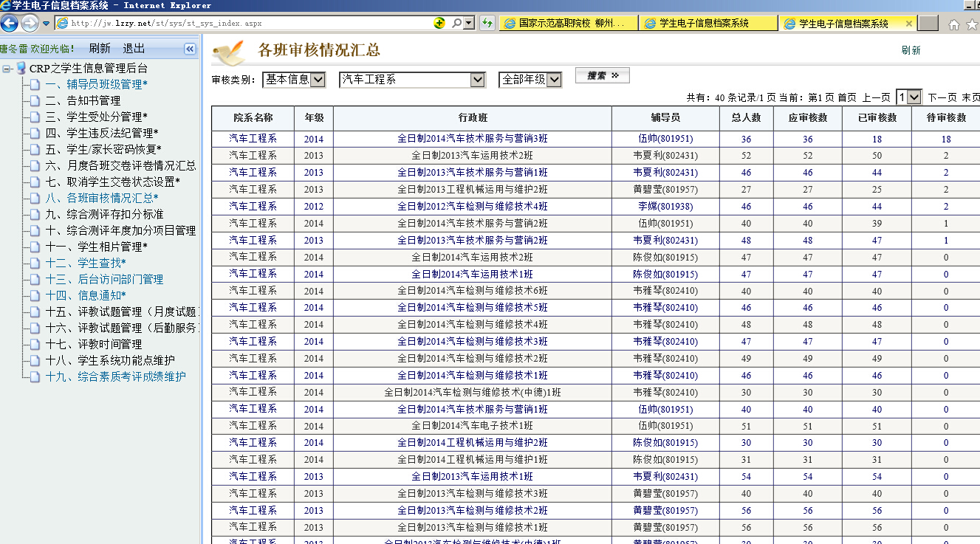Click the Home icon in browser toolbar
Image resolution: width=980 pixels, height=544 pixels.
[954, 24]
